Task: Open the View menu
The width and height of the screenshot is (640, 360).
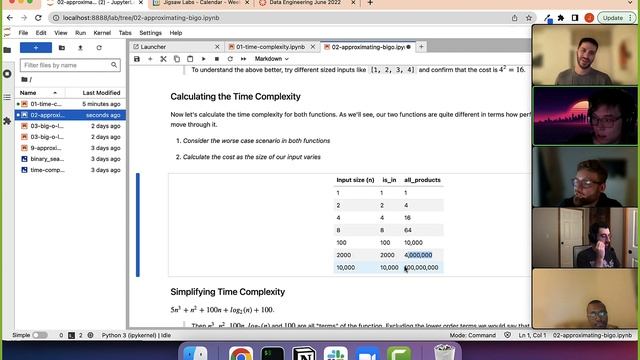Action: pos(60,33)
